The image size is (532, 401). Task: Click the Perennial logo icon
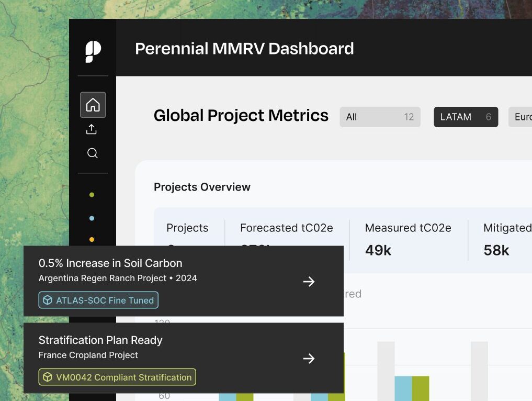[93, 52]
